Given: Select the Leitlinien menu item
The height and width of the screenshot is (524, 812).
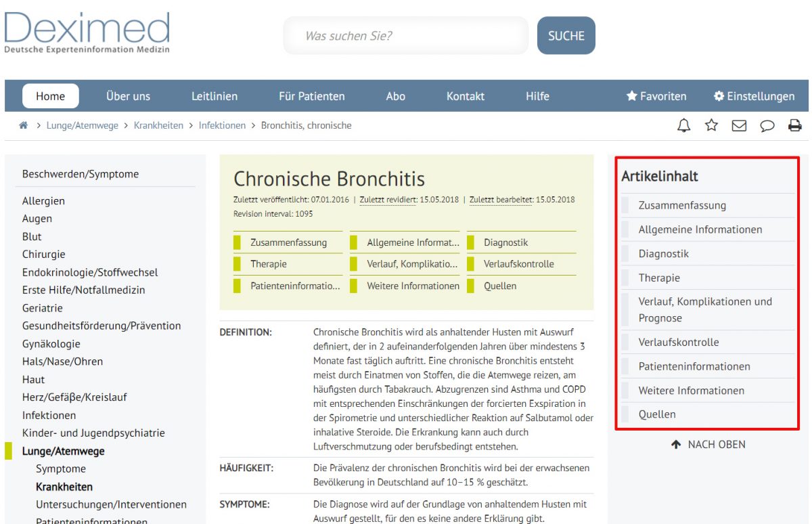Looking at the screenshot, I should [x=215, y=96].
